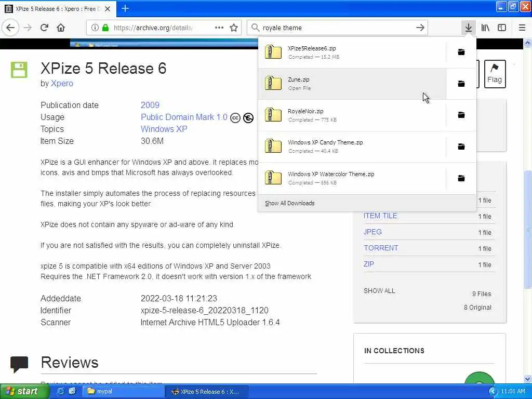Click the taskbar clock 11:01 AM

click(513, 392)
